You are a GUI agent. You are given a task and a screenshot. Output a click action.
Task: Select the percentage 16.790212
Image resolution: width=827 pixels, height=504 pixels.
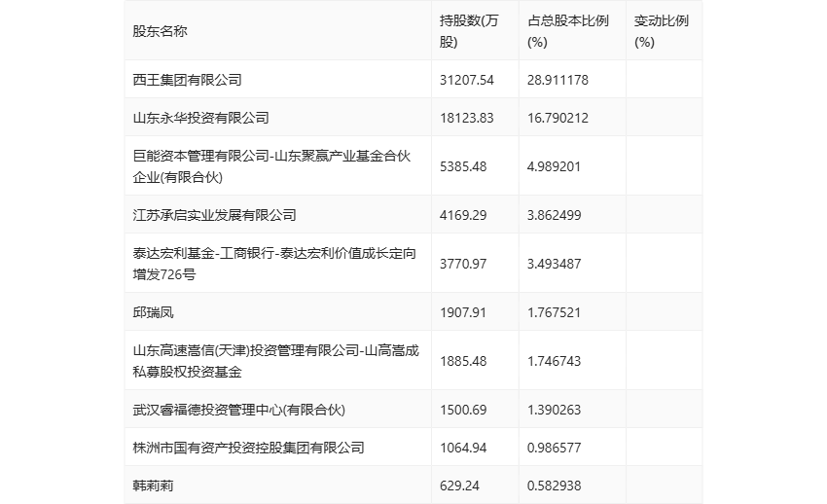pos(557,118)
